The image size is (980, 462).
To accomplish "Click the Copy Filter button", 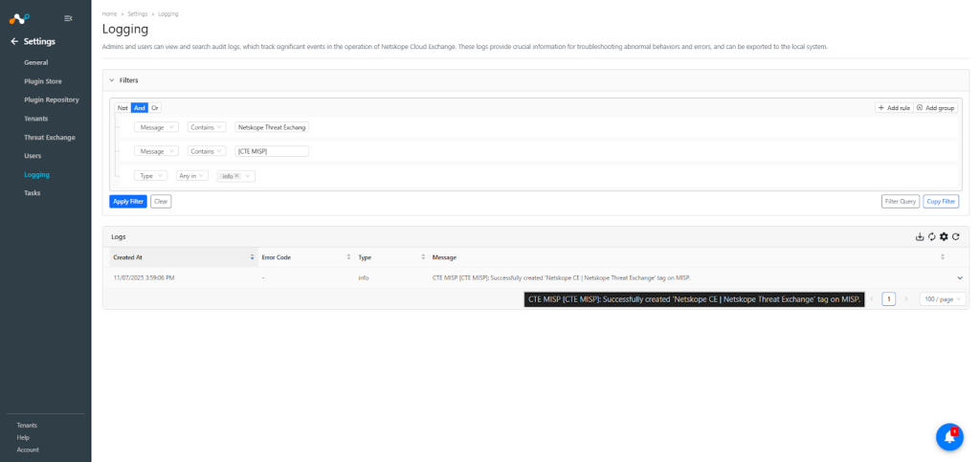I will pos(942,201).
